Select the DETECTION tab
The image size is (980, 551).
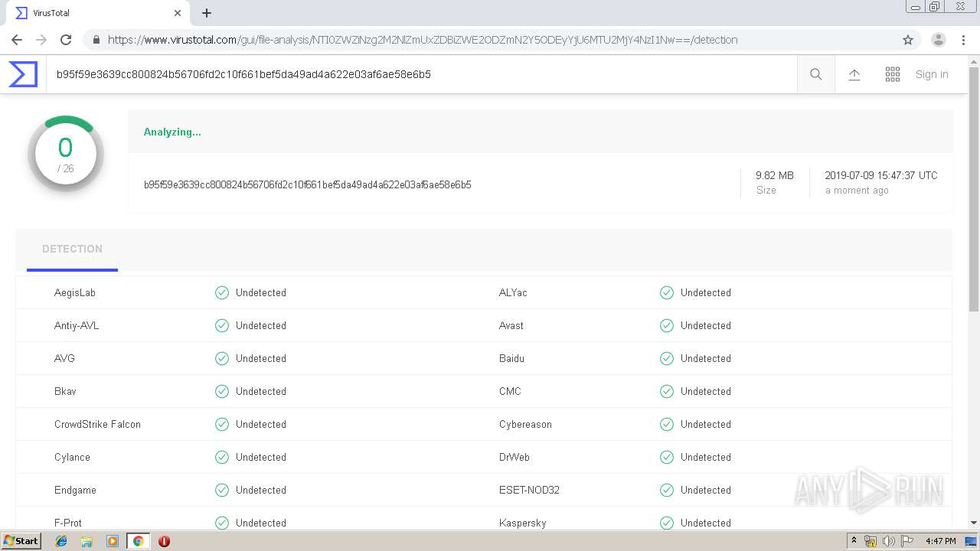tap(72, 249)
